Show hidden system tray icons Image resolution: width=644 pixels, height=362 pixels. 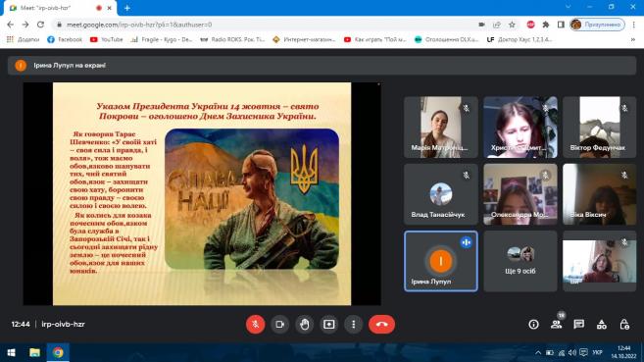click(537, 352)
